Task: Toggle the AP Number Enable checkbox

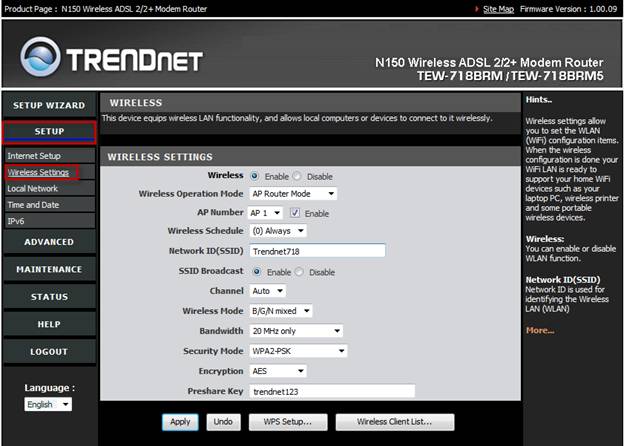Action: point(295,213)
